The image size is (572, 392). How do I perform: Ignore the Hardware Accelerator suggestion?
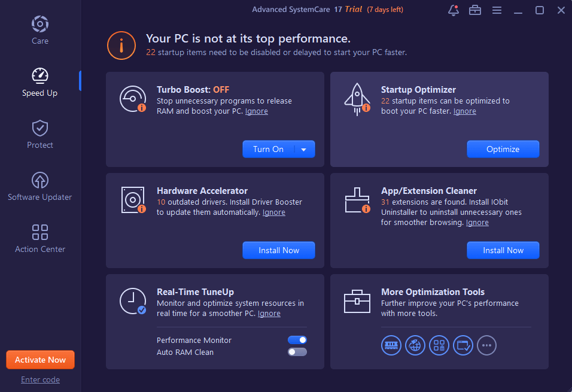274,212
